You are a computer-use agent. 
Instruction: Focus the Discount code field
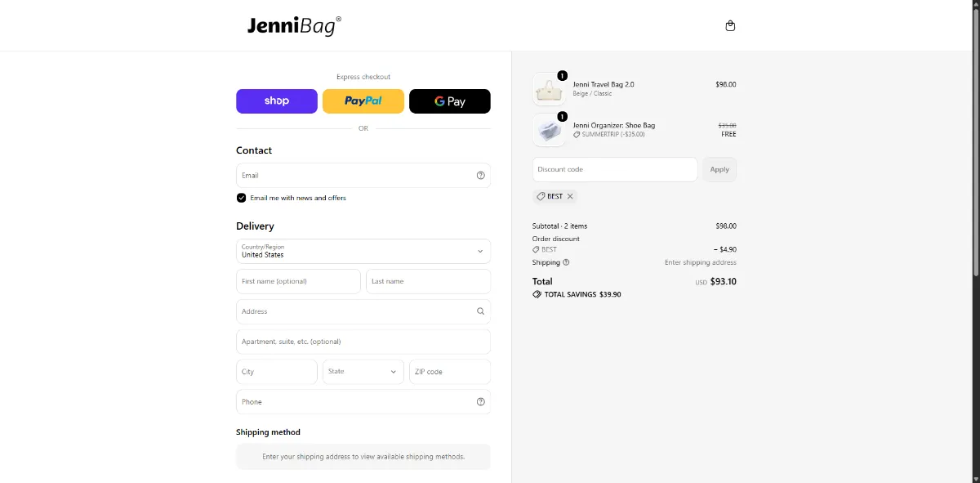[615, 169]
